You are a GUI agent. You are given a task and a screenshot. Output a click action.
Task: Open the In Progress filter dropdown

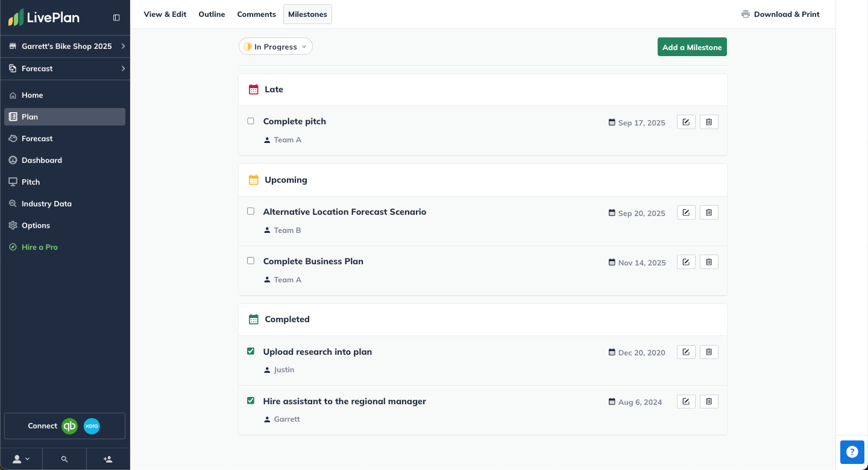(275, 46)
